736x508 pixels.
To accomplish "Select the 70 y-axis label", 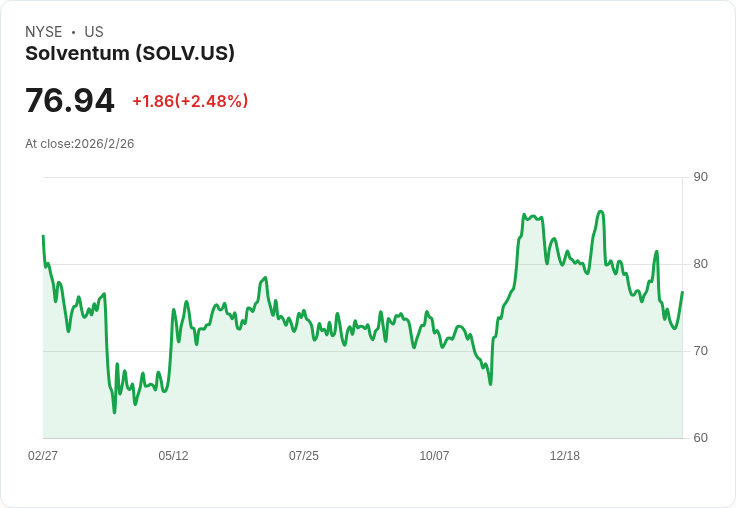I will [x=700, y=351].
